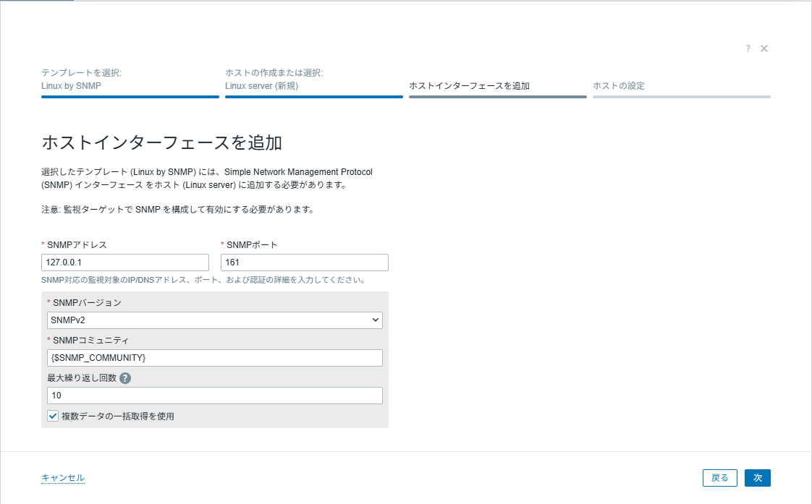
Task: Focus the SNMPアドレス input field
Action: pyautogui.click(x=125, y=262)
